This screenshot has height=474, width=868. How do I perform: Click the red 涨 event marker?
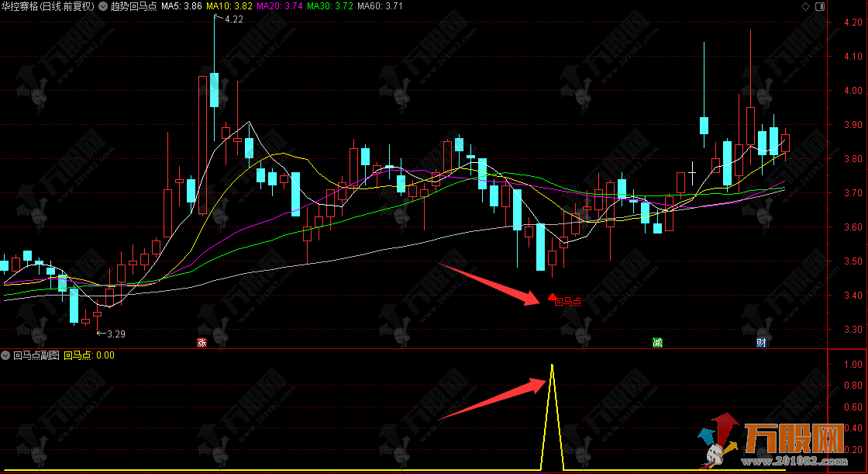201,343
